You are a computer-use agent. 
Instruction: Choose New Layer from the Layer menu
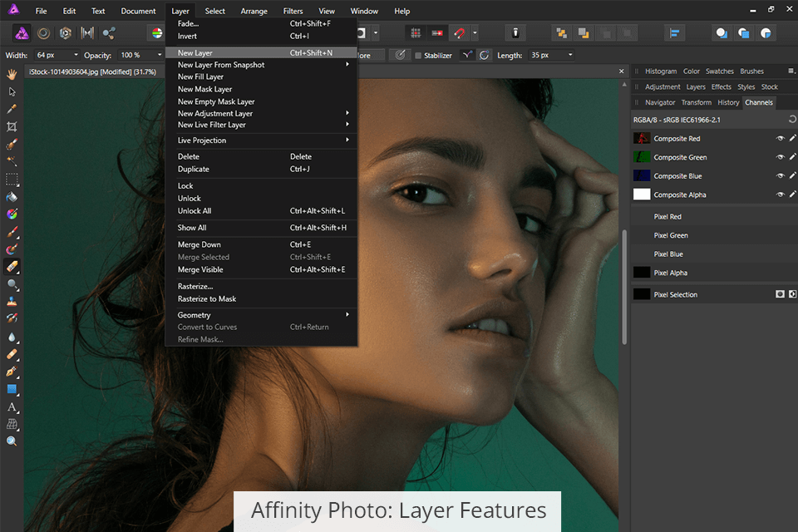pyautogui.click(x=195, y=52)
